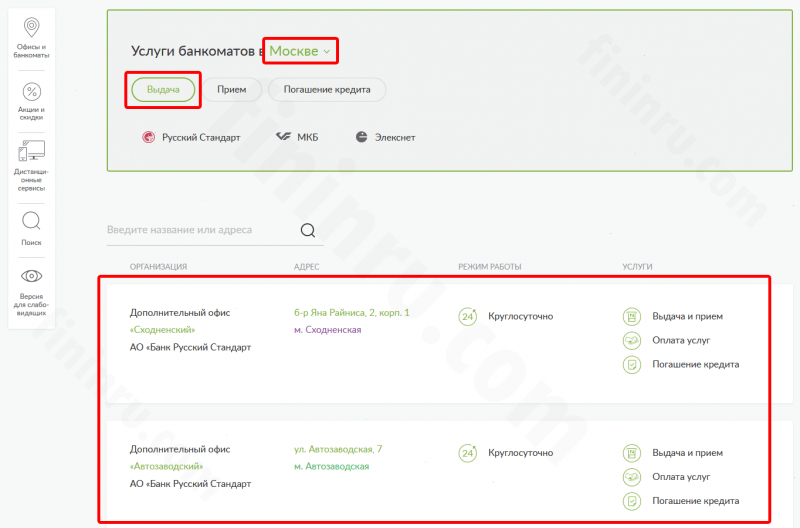Click Выдача и прием icon in the Автозаводский row
Screen dimensions: 800x528
(632, 453)
